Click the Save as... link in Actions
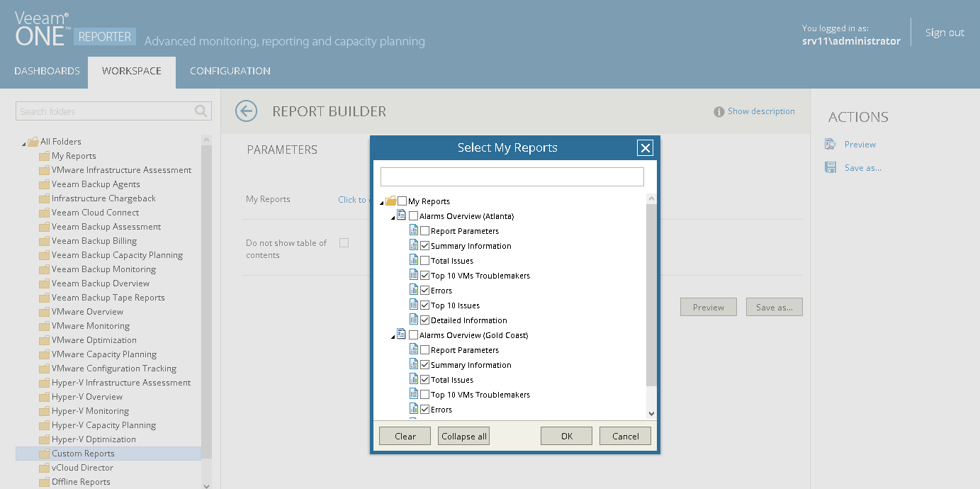The image size is (980, 489). [x=863, y=168]
